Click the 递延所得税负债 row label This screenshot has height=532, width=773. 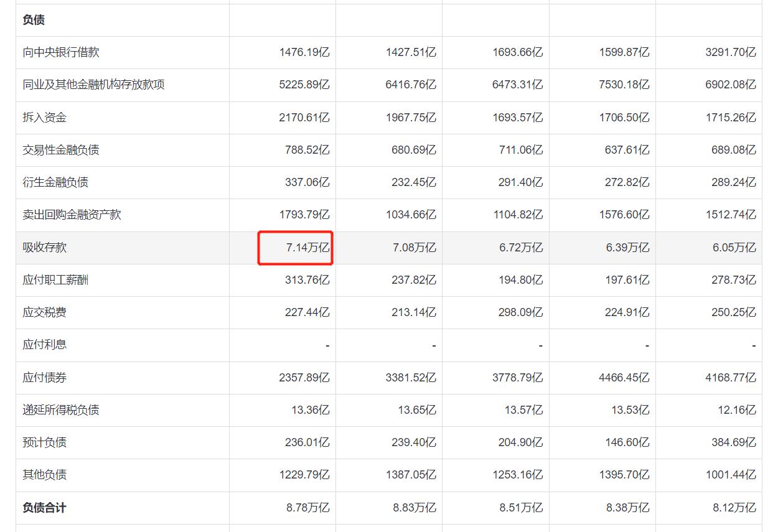pyautogui.click(x=61, y=410)
